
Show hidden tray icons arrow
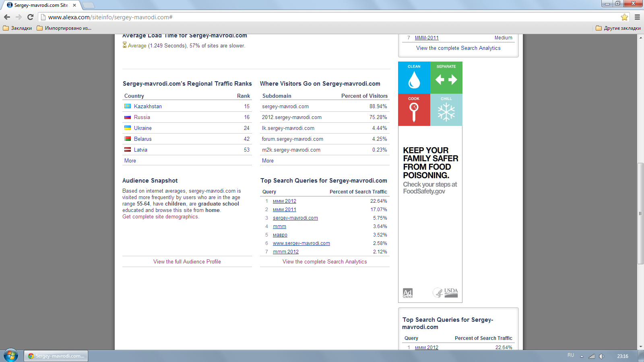pyautogui.click(x=582, y=356)
